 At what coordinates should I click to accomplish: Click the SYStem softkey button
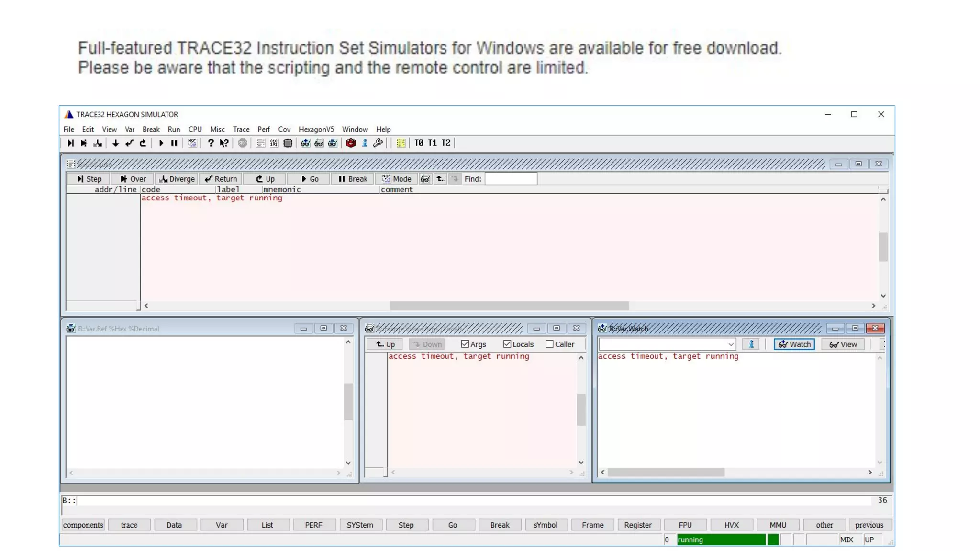pos(359,525)
